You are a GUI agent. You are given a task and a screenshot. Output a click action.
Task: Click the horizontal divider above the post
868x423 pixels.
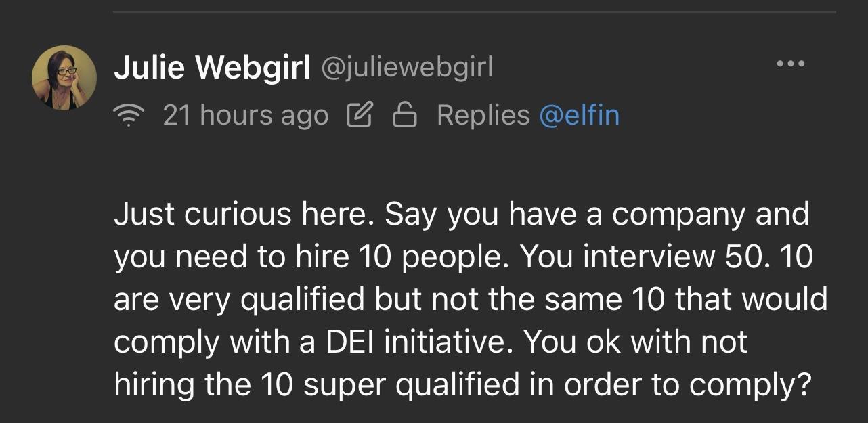pos(474,12)
